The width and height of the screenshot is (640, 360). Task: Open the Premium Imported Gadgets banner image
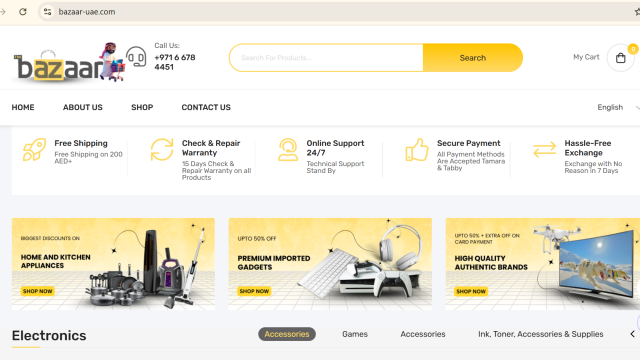click(x=330, y=264)
